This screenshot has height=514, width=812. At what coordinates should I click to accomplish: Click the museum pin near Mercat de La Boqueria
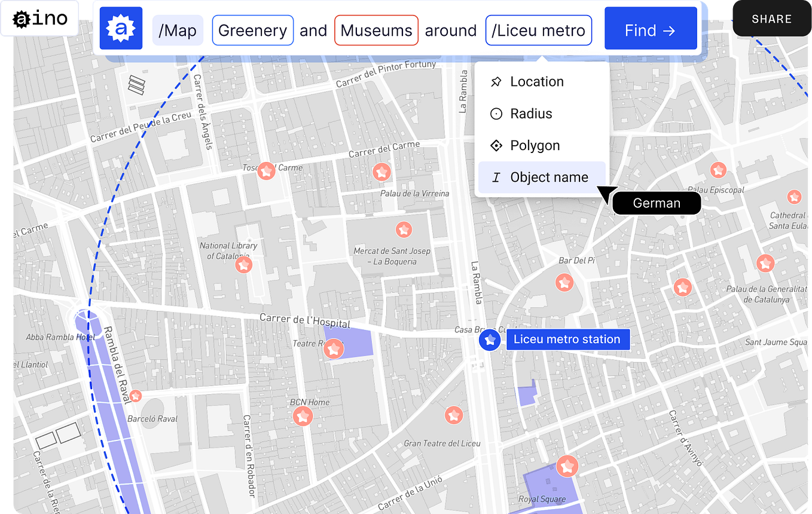click(404, 229)
